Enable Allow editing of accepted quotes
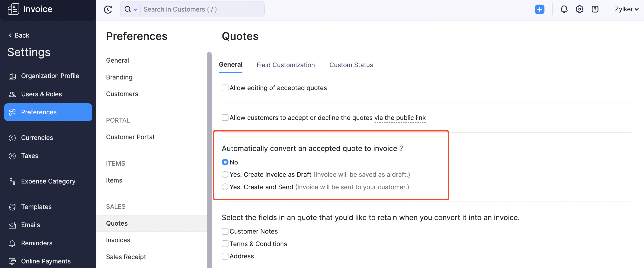Image resolution: width=644 pixels, height=268 pixels. pyautogui.click(x=225, y=87)
